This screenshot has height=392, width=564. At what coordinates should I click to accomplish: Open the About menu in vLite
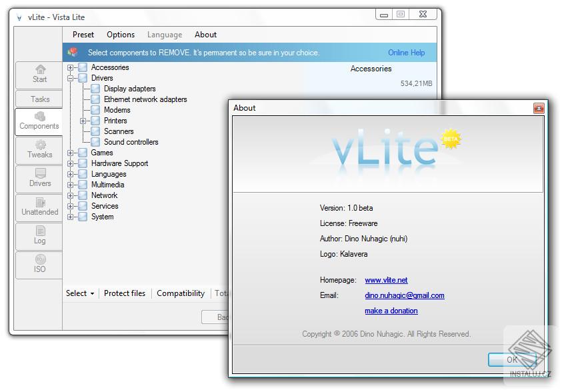[x=205, y=35]
